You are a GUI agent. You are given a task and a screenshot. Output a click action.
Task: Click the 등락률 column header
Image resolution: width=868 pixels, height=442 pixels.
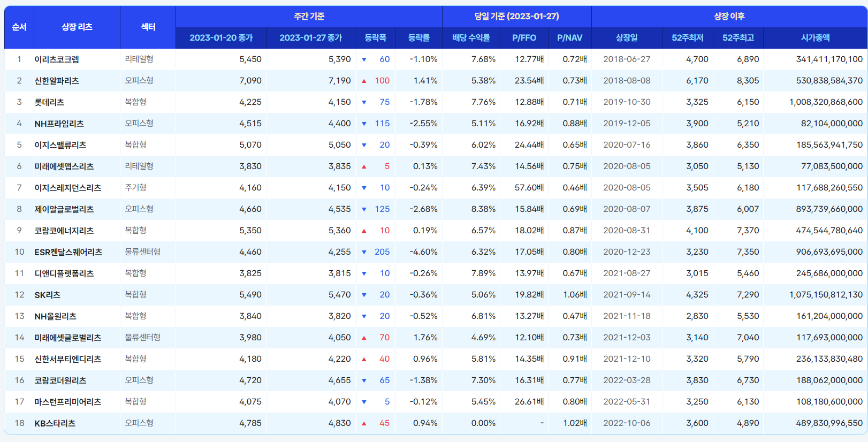(419, 38)
